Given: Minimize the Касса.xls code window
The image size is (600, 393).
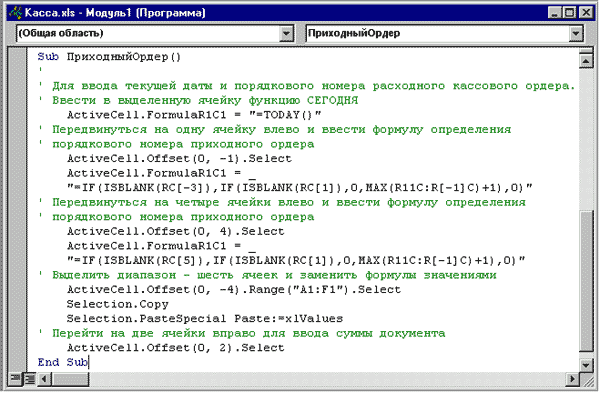Looking at the screenshot, I should (x=555, y=13).
